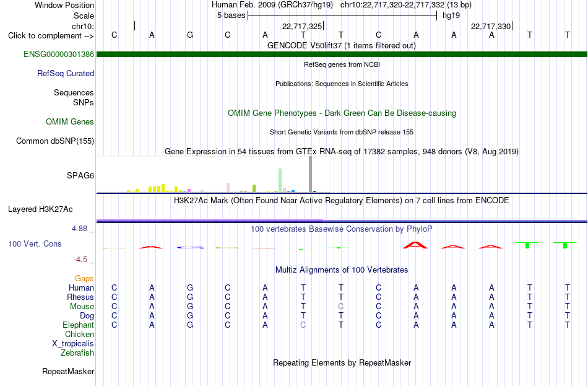The width and height of the screenshot is (588, 386).
Task: Open the RepeatMasker track label
Action: 68,371
